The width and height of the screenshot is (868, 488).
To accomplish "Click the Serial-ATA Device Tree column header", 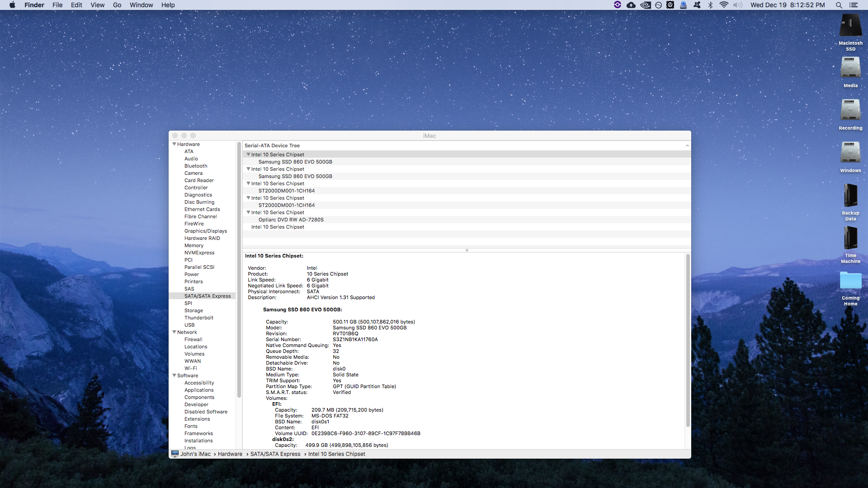I will [x=272, y=145].
